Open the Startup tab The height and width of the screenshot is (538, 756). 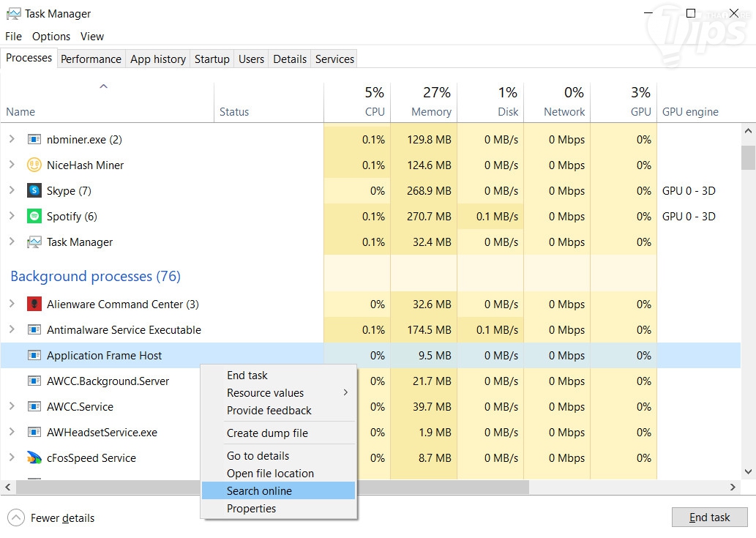coord(212,59)
